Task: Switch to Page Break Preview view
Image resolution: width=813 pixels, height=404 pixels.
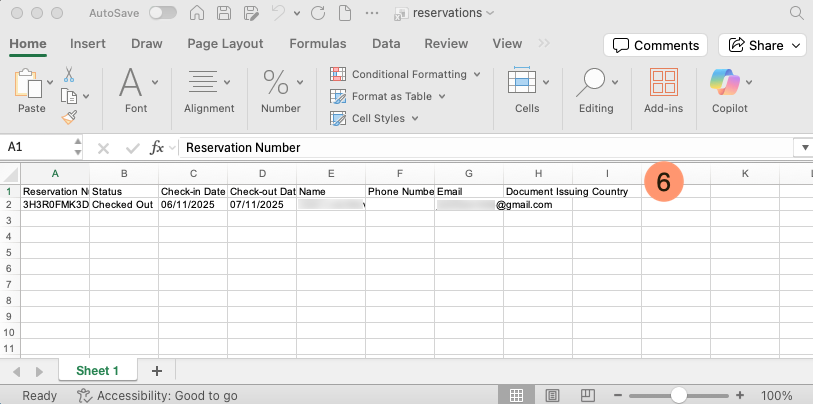Action: 589,395
